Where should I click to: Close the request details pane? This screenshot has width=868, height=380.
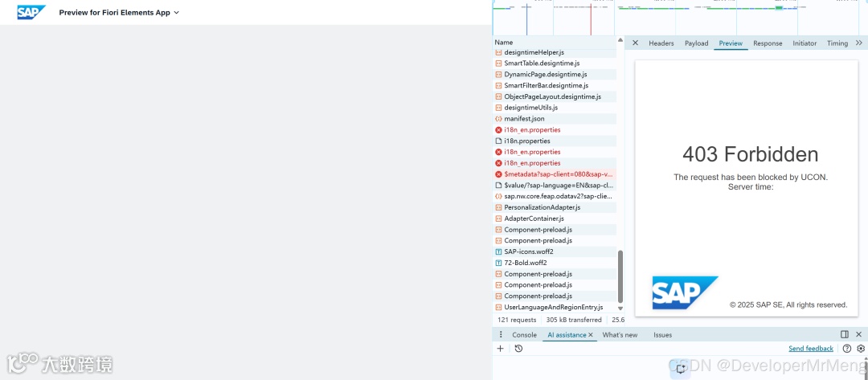635,43
